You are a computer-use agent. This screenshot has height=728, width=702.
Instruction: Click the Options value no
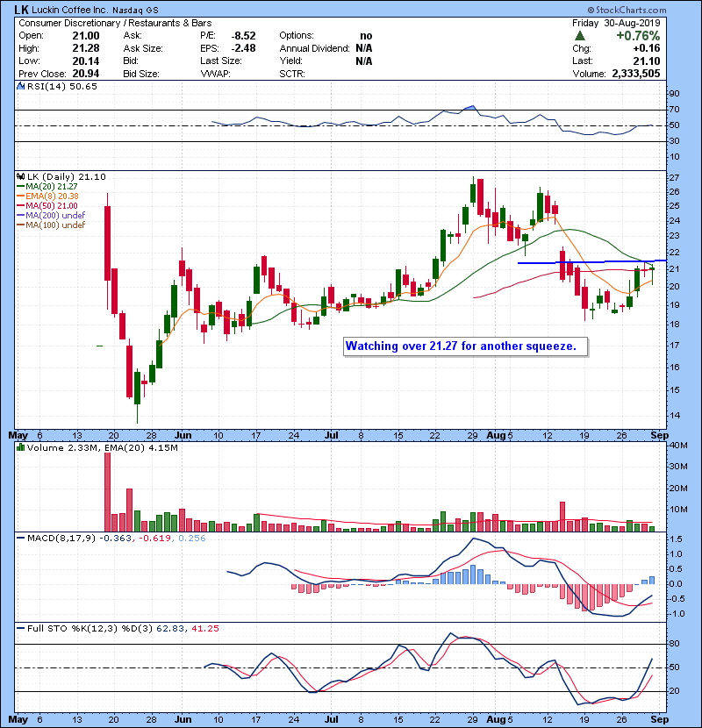tap(366, 36)
